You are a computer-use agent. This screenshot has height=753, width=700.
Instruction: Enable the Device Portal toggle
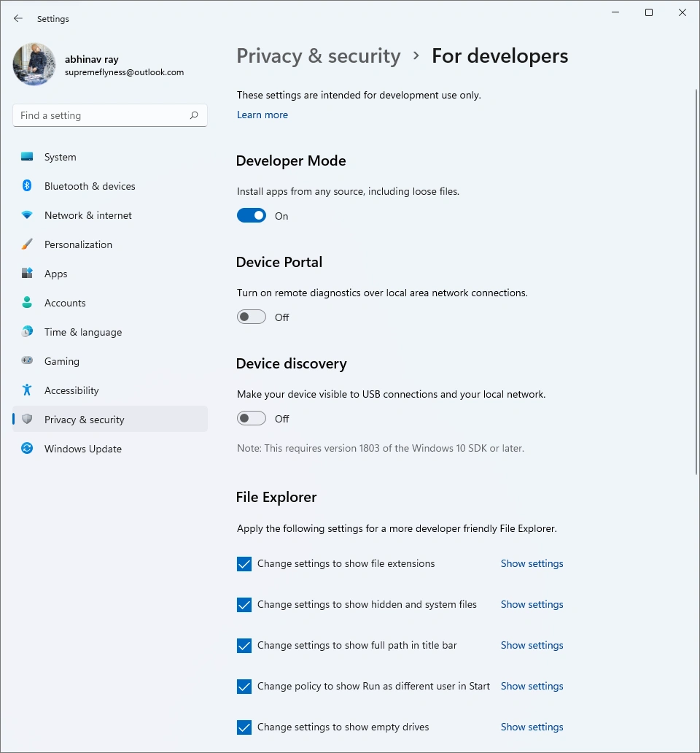(252, 317)
